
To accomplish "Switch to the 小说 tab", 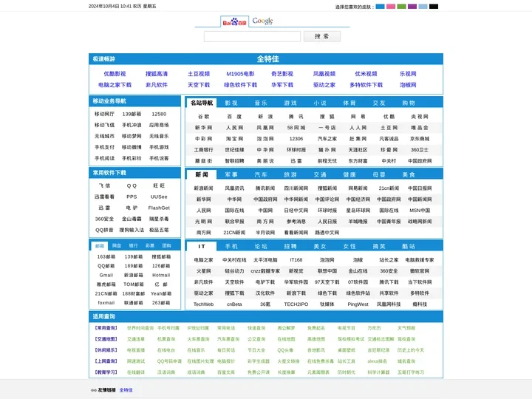I will click(320, 103).
